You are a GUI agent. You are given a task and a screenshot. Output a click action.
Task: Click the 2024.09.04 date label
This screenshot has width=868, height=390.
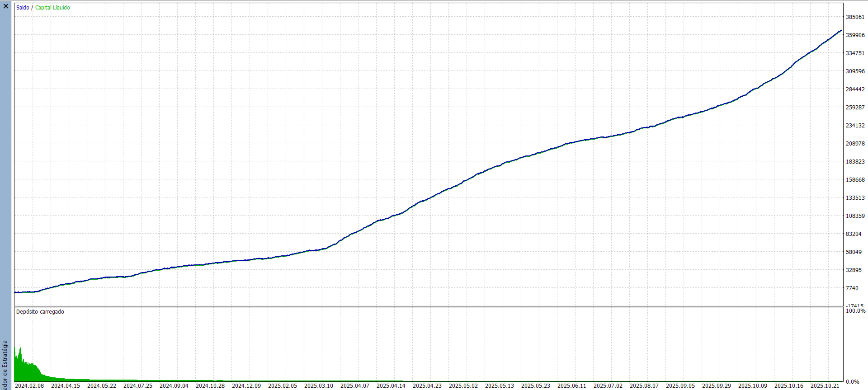(174, 386)
